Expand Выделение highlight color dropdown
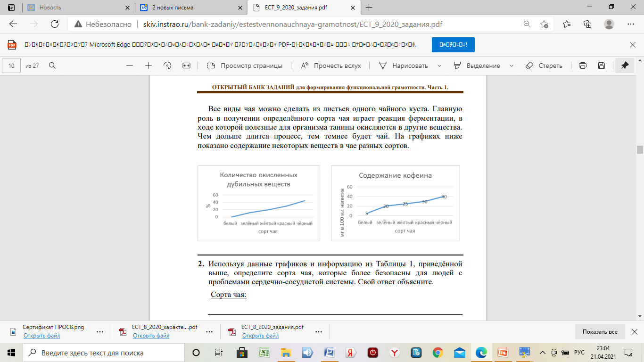The width and height of the screenshot is (644, 362). [511, 66]
